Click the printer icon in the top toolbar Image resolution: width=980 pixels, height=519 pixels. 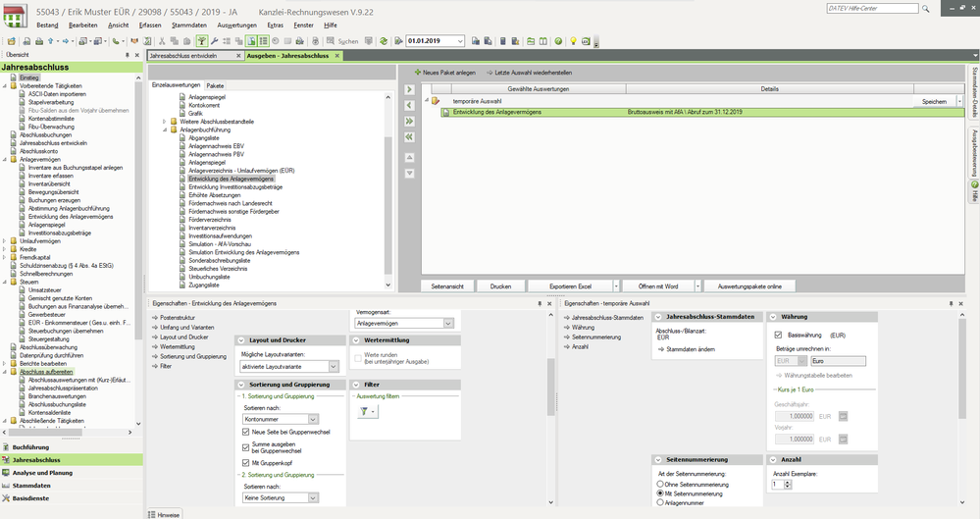37,41
